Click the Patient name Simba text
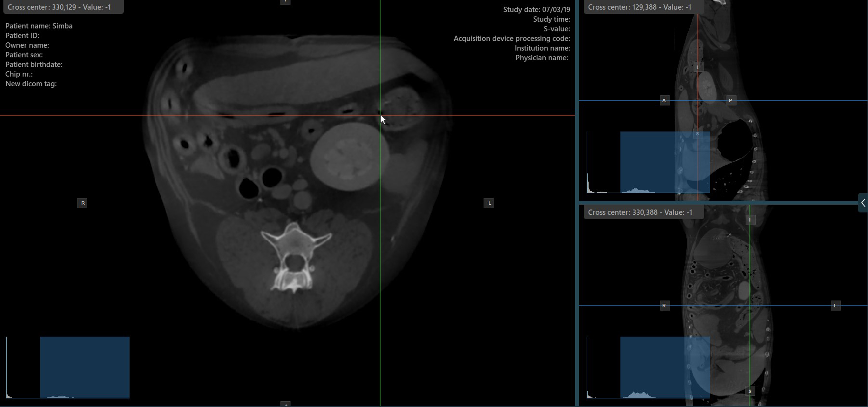Viewport: 868px width, 407px height. 39,26
